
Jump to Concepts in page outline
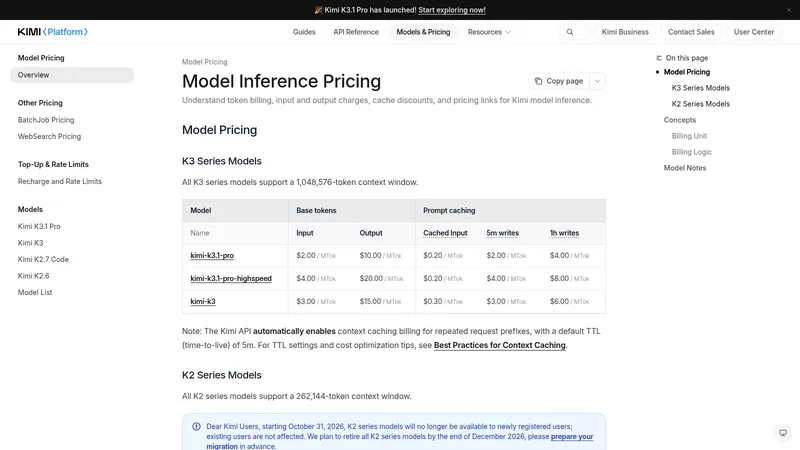[x=680, y=120]
